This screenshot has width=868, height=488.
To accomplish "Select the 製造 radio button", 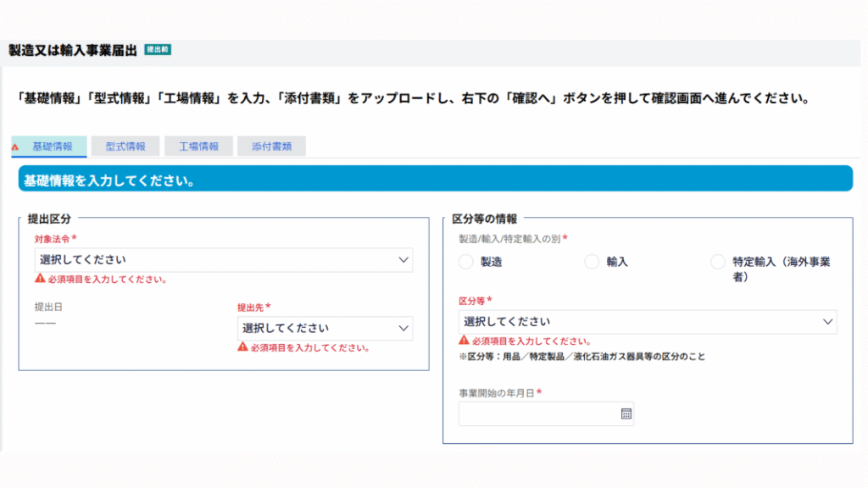I will [x=465, y=262].
